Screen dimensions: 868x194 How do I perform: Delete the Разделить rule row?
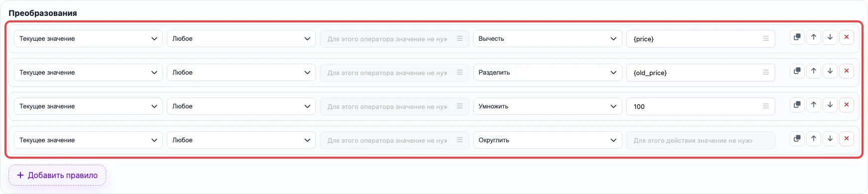pyautogui.click(x=847, y=71)
